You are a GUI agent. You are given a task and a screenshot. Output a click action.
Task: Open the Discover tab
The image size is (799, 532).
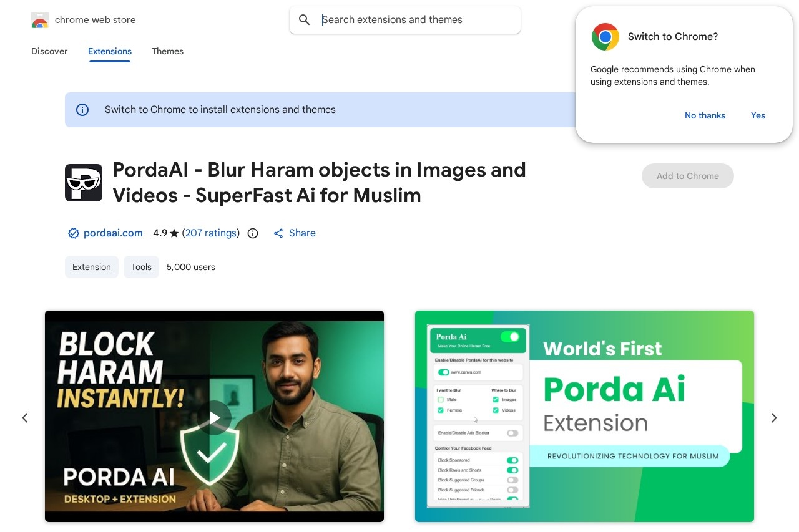click(x=49, y=51)
